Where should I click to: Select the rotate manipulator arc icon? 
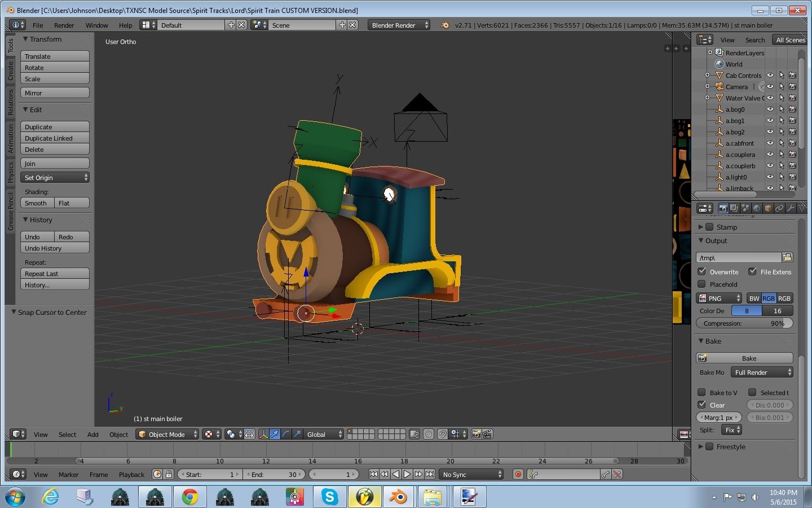tap(286, 434)
